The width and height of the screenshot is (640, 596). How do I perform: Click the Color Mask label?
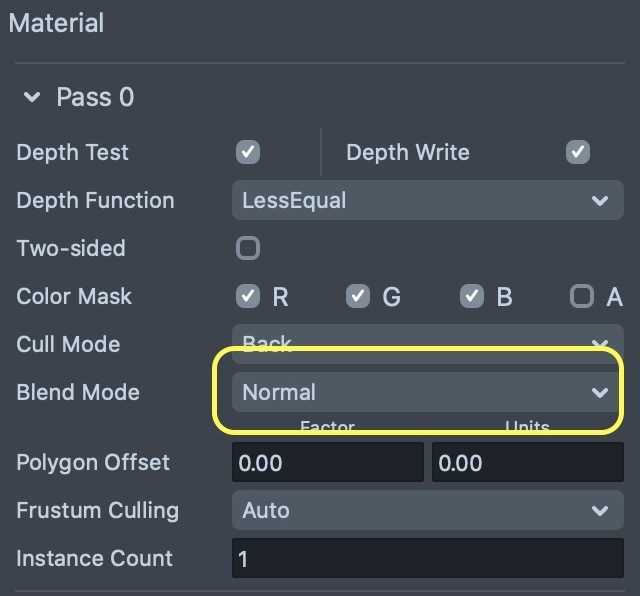[74, 296]
